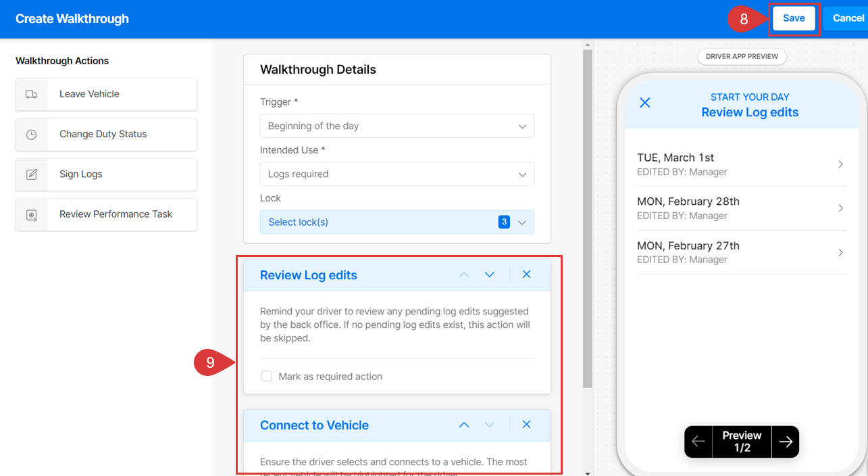Move Review Log edits card down
The width and height of the screenshot is (868, 476).
[490, 275]
